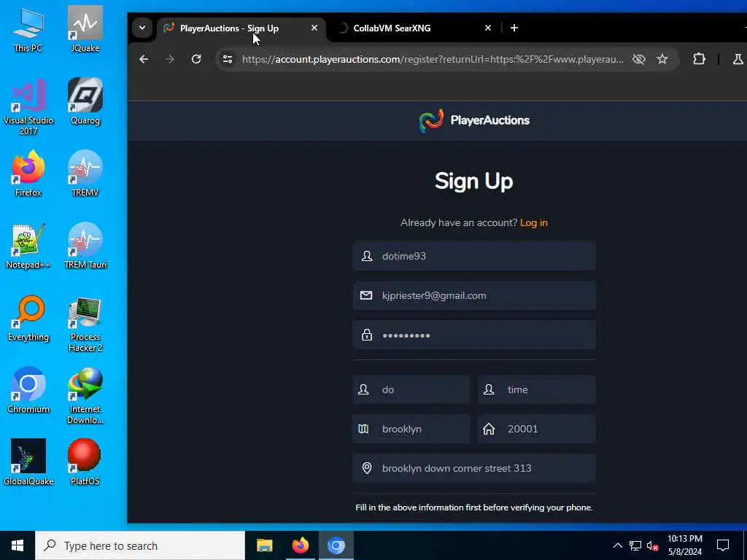Viewport: 747px width, 560px height.
Task: Open Firefox from the taskbar
Action: pos(300,545)
